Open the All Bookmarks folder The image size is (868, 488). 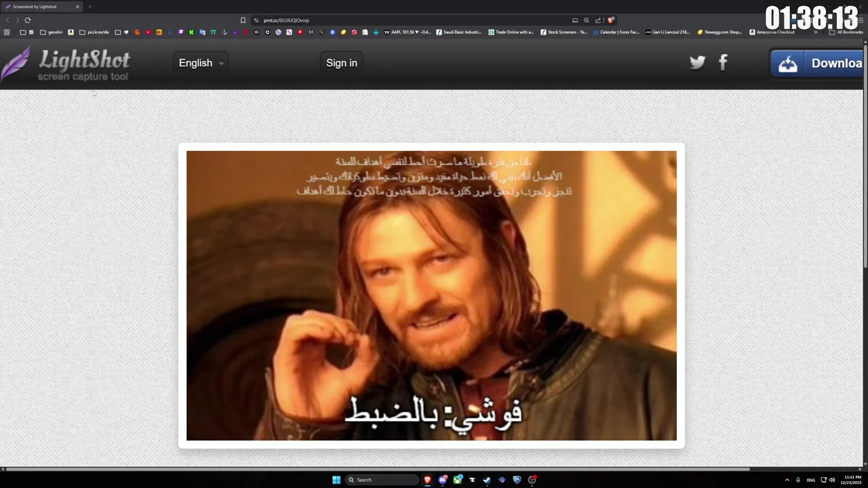click(846, 32)
